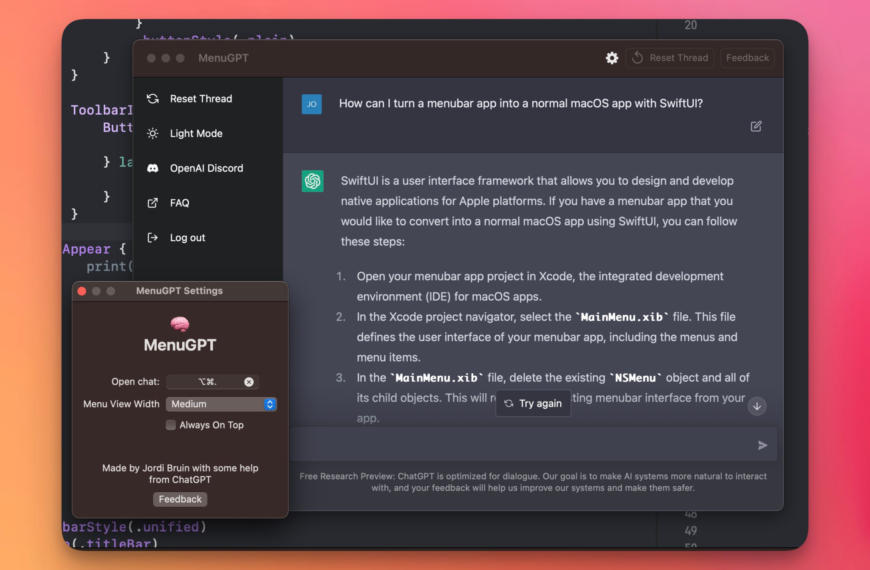
Task: Click 'print(' in the background code editor
Action: click(109, 266)
